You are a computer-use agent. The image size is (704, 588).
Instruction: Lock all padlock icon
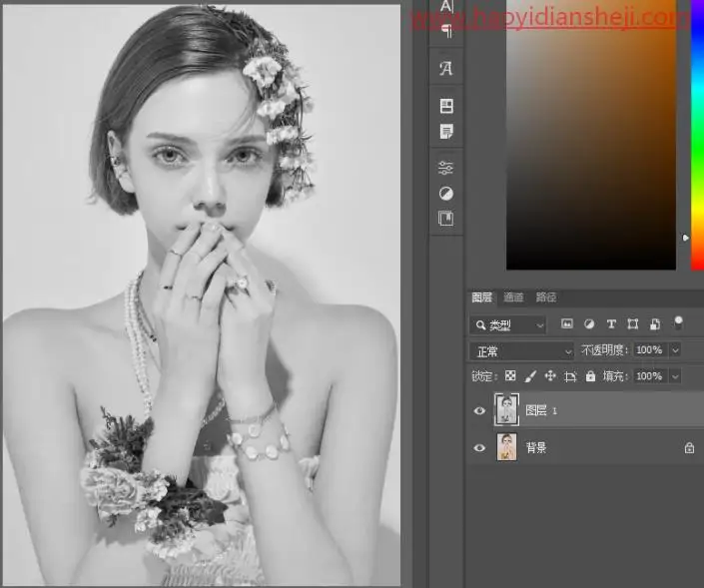[590, 376]
